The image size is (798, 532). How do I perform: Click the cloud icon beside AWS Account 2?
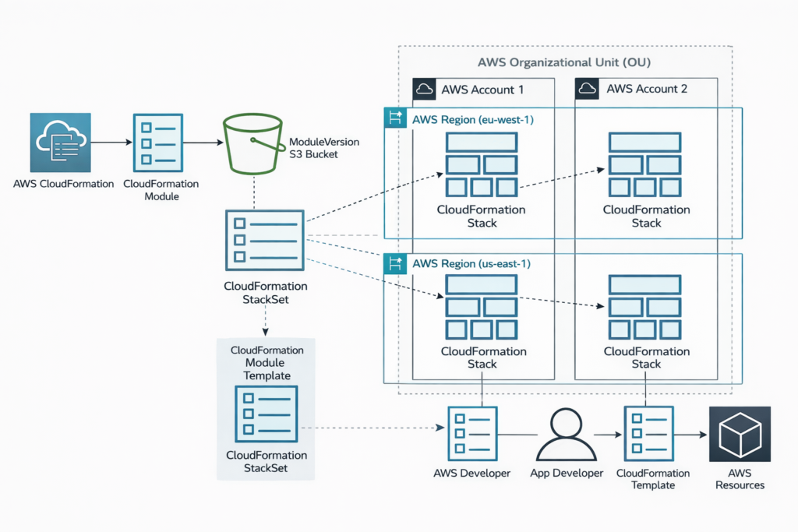click(587, 90)
